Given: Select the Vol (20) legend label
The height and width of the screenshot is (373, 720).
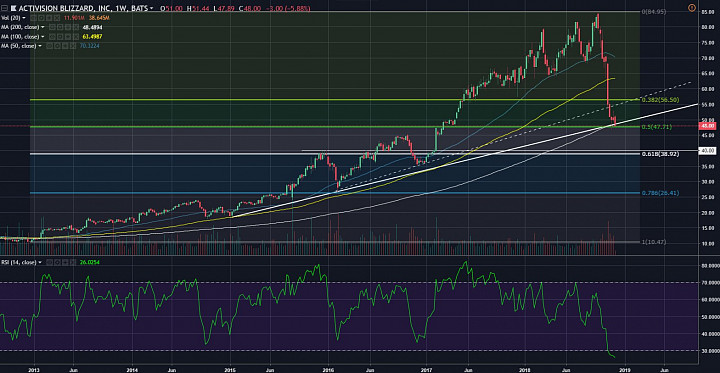Looking at the screenshot, I should pos(11,17).
